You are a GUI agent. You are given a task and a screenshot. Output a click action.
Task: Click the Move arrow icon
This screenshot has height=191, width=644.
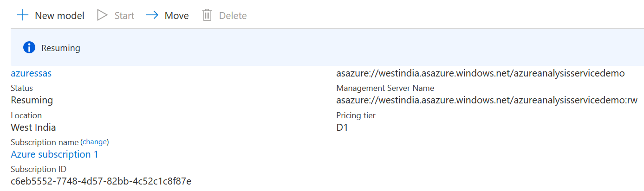(x=152, y=15)
